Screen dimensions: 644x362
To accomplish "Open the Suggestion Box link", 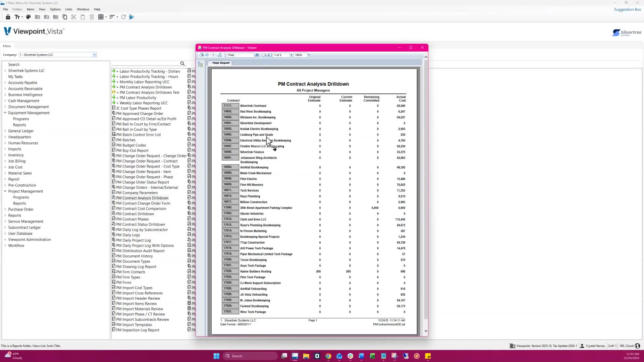I will 627,9.
